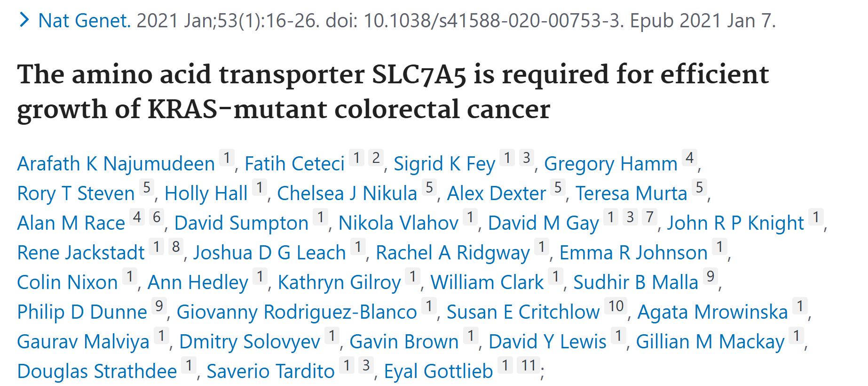Click affiliation 10 beside Susan E Critchlow

click(615, 306)
